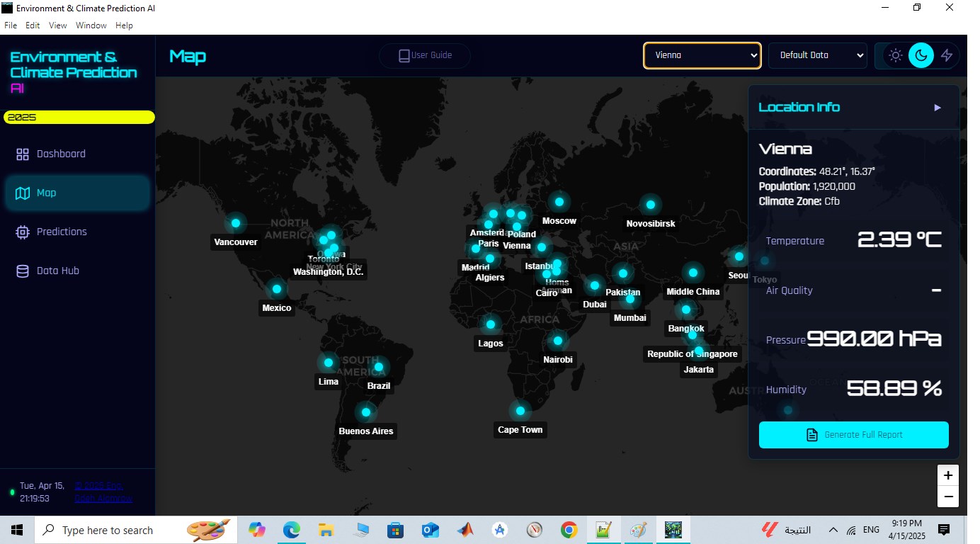Click the Generate Full Report button
Viewport: 980px width, 544px height.
[854, 435]
